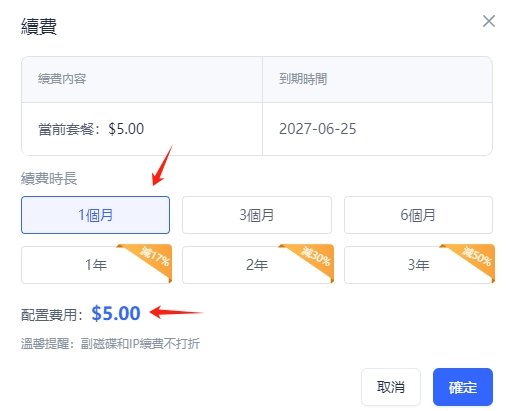Close the 續費 dialog with X icon
Image resolution: width=509 pixels, height=411 pixels.
pos(489,21)
